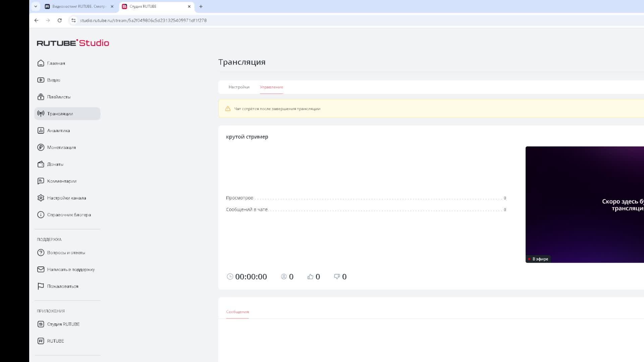Click the ПОДДЕРЖКА section header
The height and width of the screenshot is (362, 644).
point(49,239)
